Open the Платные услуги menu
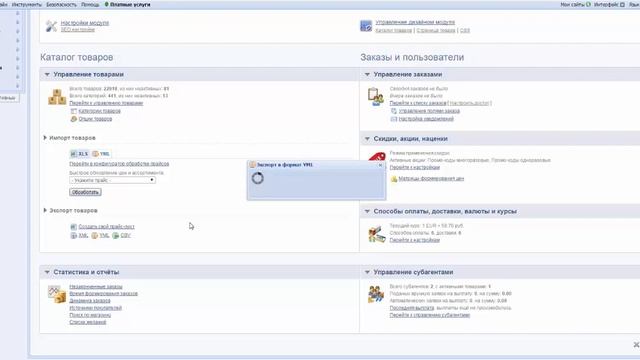Image resolution: width=640 pixels, height=360 pixels. click(127, 4)
